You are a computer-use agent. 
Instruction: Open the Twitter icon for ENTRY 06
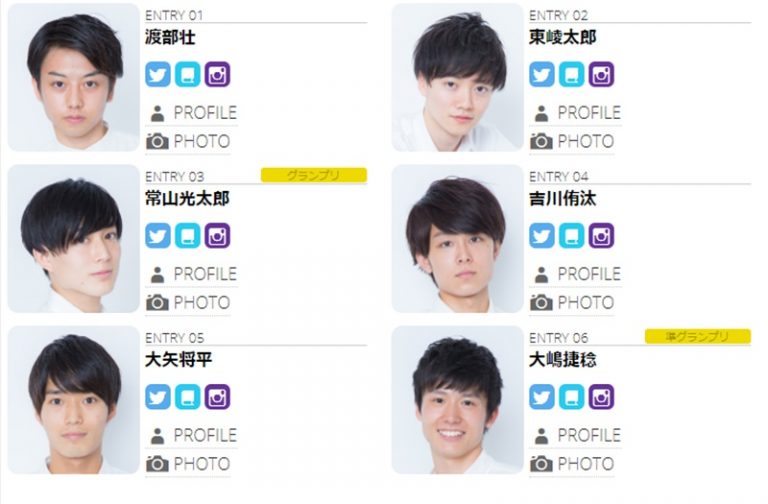pyautogui.click(x=542, y=397)
